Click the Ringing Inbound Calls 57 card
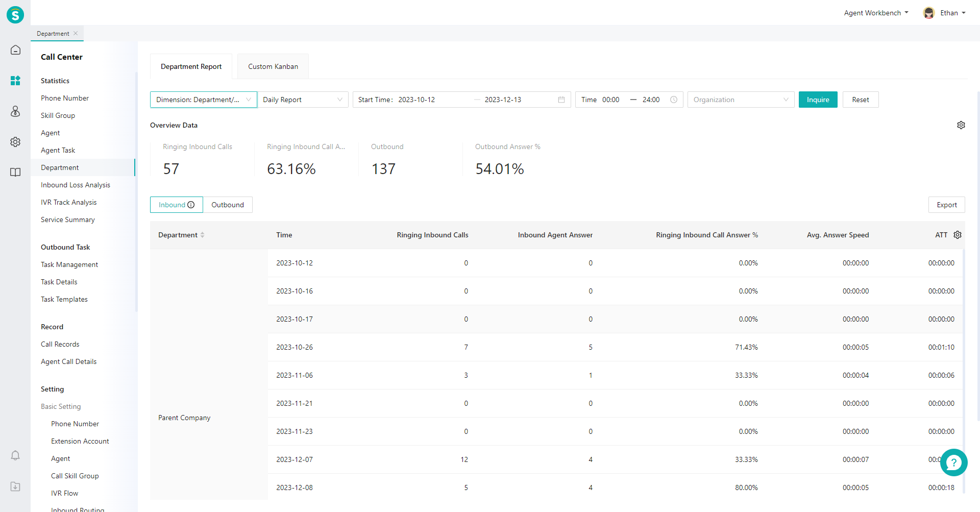Screen dimensions: 980x512 point(202,159)
